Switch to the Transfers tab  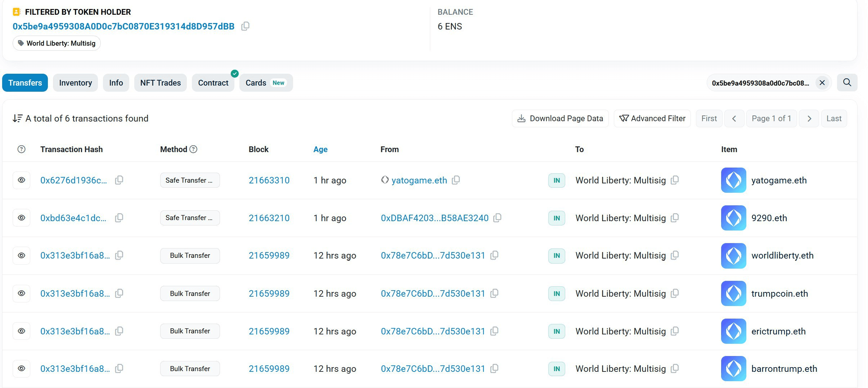pos(25,83)
